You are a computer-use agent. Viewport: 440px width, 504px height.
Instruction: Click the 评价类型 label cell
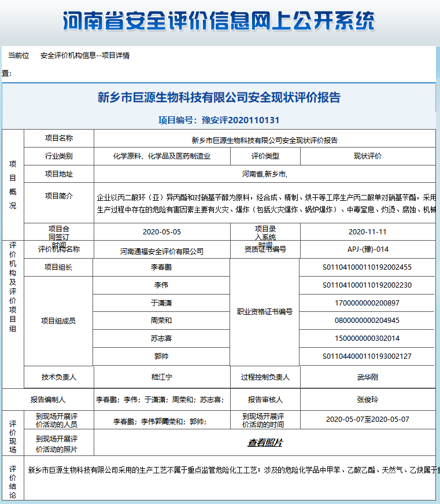[265, 156]
